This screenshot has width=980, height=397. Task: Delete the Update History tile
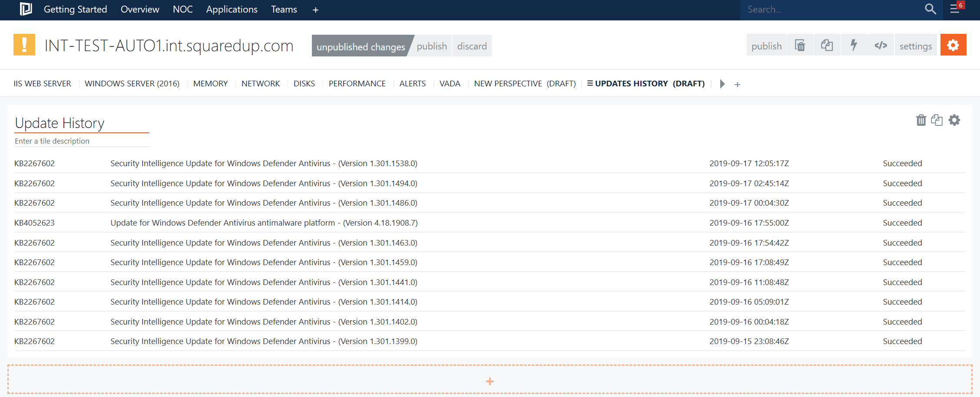pos(921,120)
